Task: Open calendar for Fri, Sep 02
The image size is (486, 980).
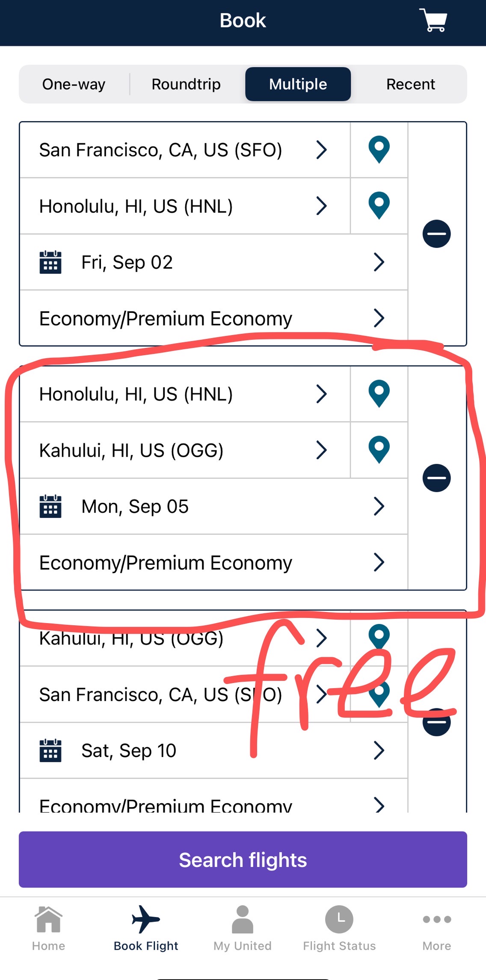Action: [213, 262]
